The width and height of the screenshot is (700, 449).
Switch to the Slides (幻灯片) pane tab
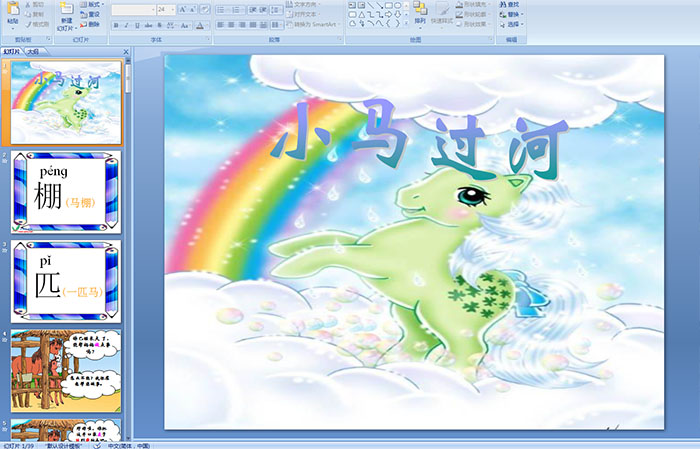click(12, 52)
